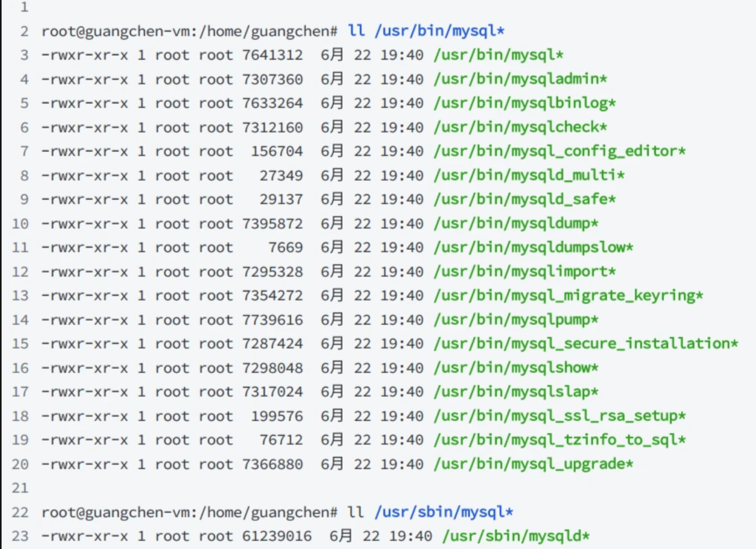Click /usr/bin/mysqlslap* filename

coord(516,392)
